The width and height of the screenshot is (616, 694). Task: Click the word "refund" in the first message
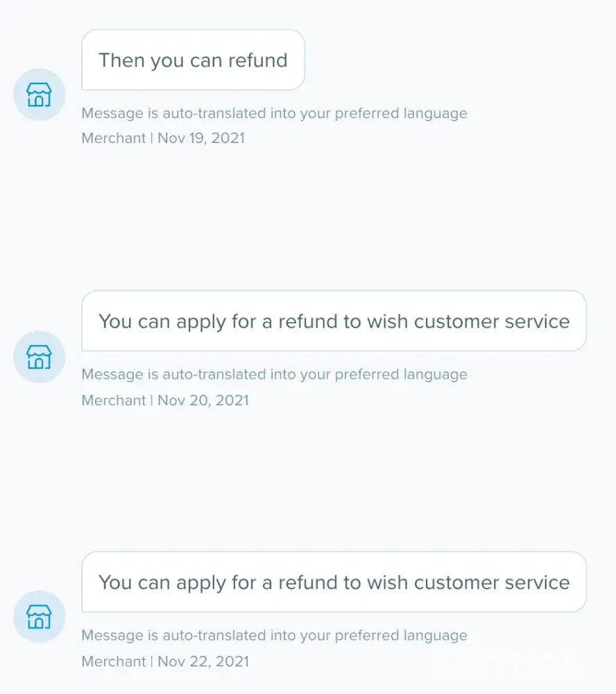257,60
